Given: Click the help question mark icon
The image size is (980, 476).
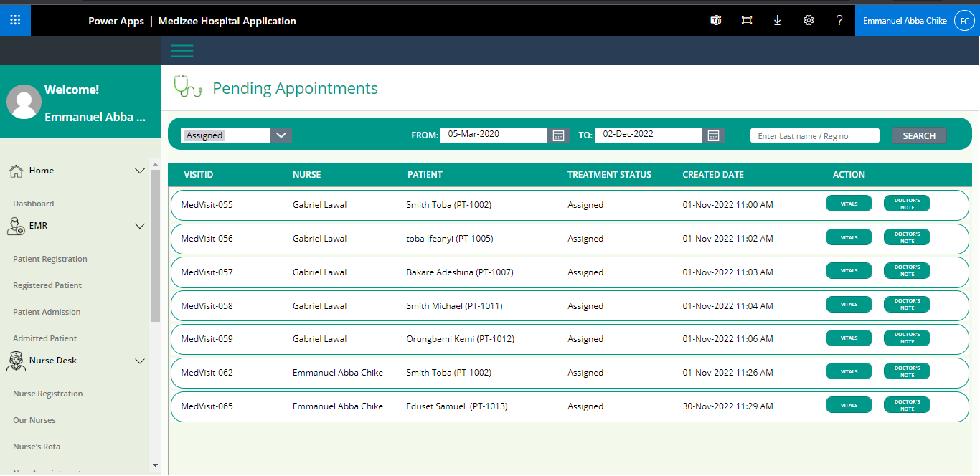Looking at the screenshot, I should click(839, 21).
